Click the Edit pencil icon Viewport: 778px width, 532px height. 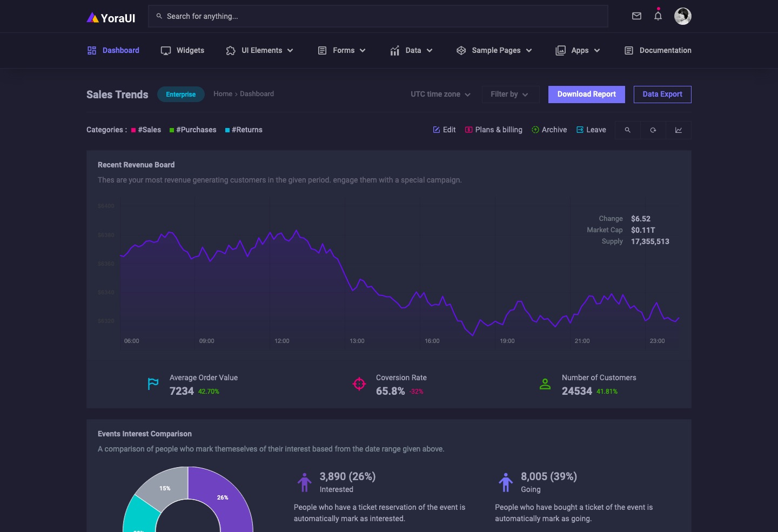click(437, 130)
